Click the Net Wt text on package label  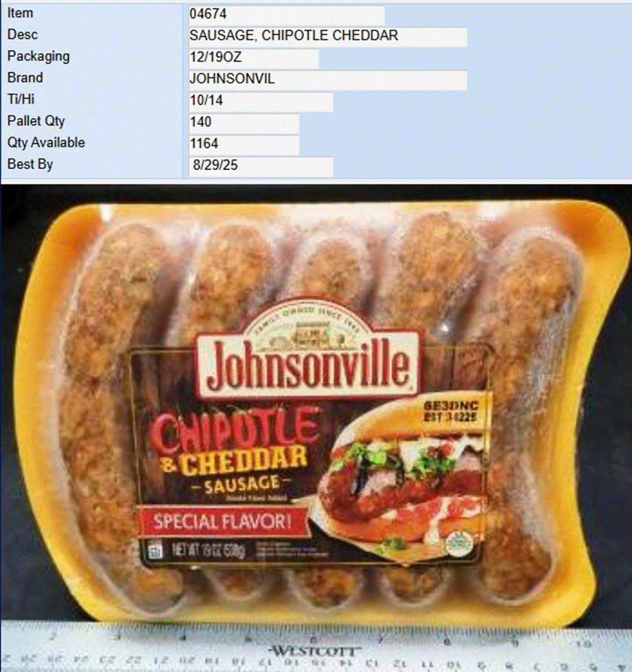pos(209,550)
